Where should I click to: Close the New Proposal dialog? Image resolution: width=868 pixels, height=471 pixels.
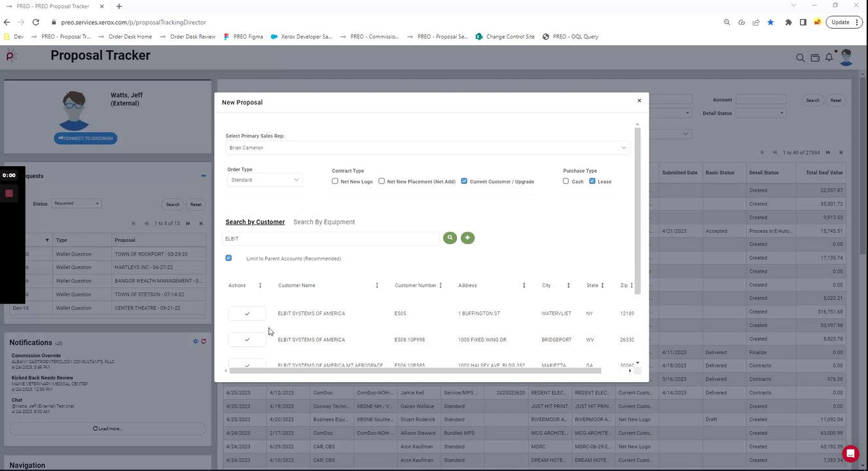pyautogui.click(x=639, y=101)
